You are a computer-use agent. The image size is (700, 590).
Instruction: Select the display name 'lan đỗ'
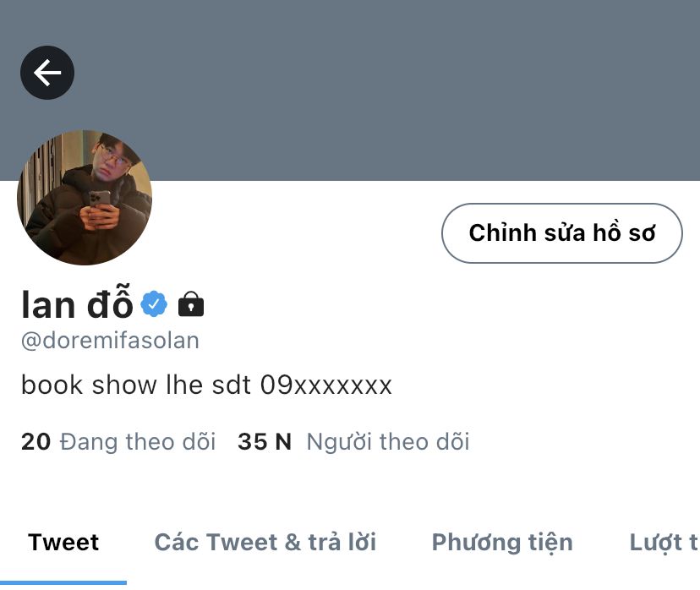pos(77,303)
